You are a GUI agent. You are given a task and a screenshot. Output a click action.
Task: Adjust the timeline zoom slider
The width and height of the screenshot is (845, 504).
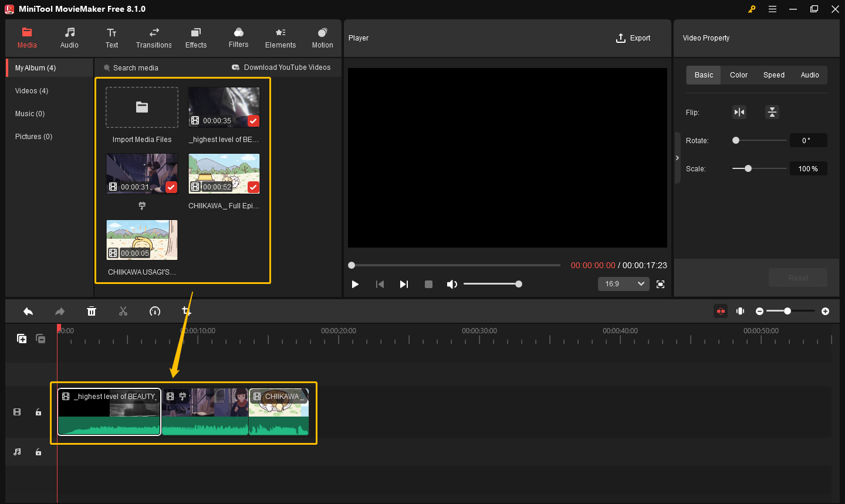coord(790,311)
